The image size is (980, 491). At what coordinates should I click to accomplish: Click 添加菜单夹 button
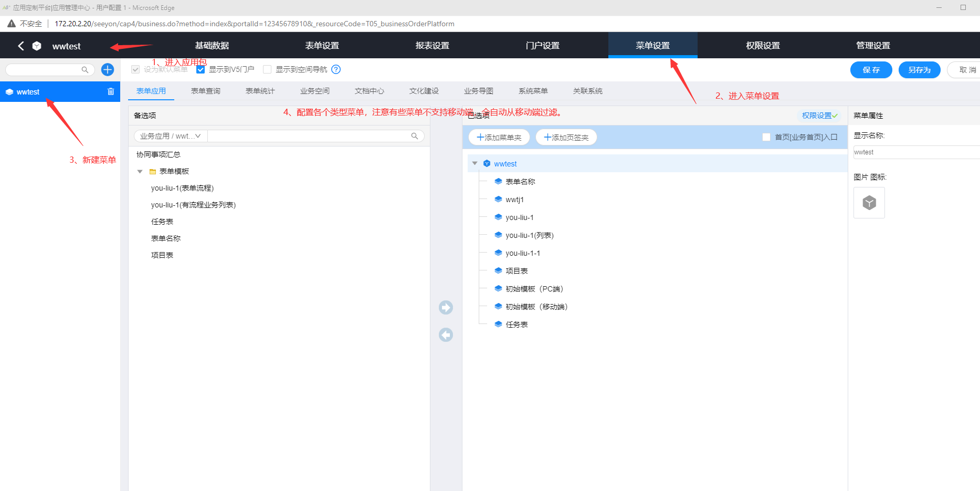pos(499,137)
